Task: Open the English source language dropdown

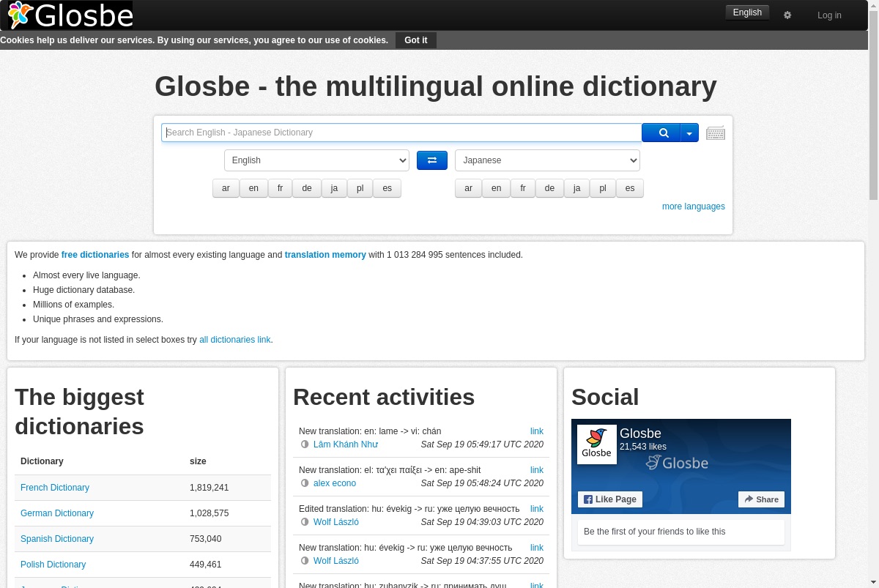Action: (x=316, y=160)
